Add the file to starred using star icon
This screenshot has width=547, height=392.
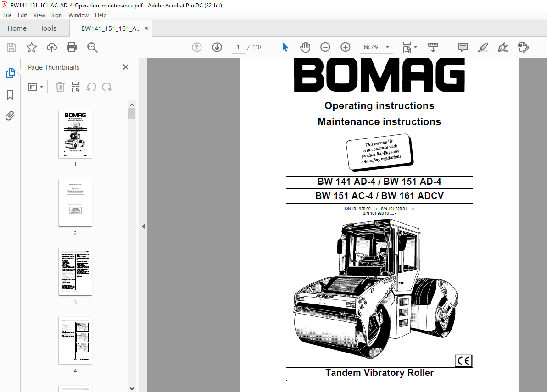tap(32, 47)
